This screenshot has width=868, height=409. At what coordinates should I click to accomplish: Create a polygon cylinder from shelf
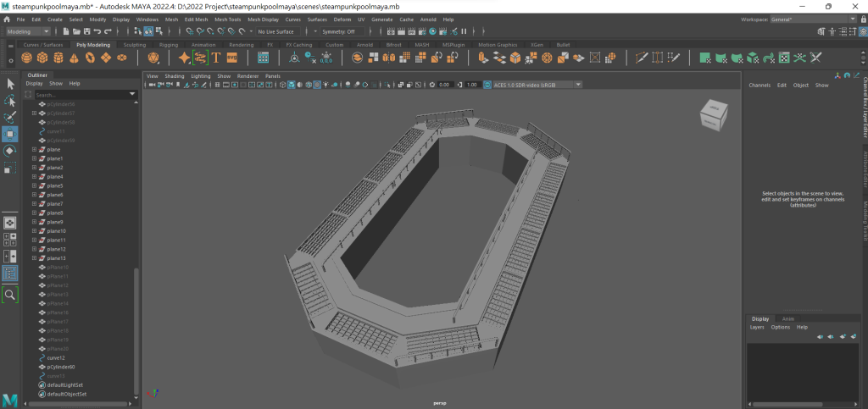point(58,58)
